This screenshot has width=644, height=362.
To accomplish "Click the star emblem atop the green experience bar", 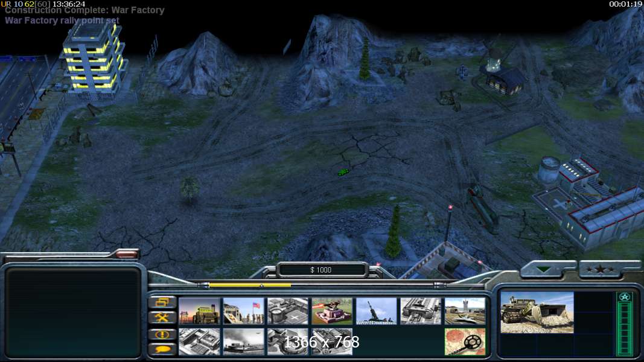I will (x=625, y=297).
